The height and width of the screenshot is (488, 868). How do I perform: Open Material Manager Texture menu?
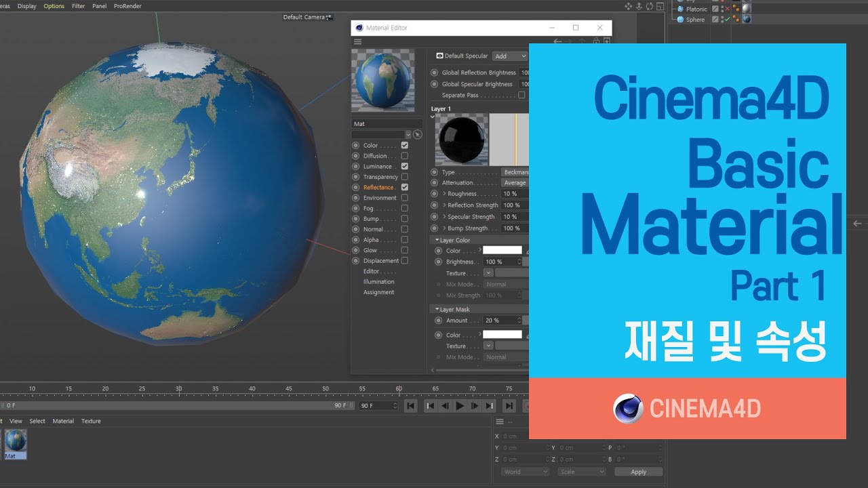pyautogui.click(x=91, y=421)
